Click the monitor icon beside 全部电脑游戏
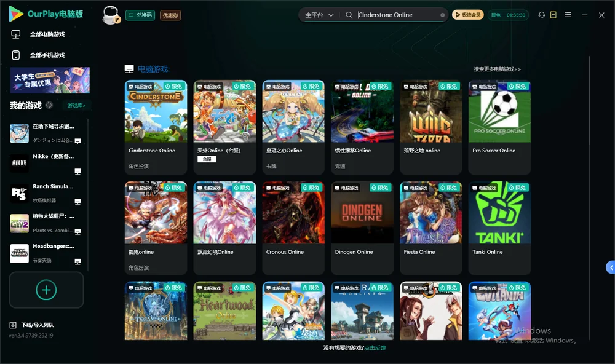This screenshot has height=364, width=615. click(x=16, y=34)
